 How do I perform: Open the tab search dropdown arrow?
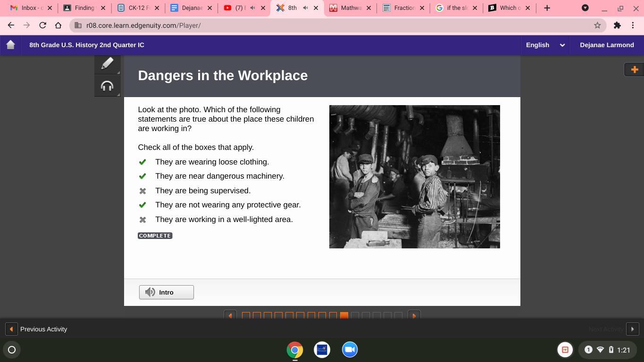point(585,8)
